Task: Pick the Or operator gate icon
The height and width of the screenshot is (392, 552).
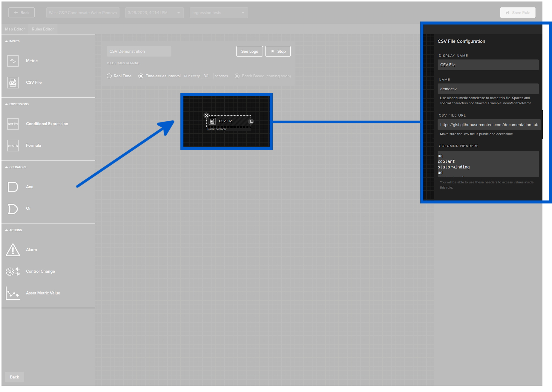Action: coord(13,209)
